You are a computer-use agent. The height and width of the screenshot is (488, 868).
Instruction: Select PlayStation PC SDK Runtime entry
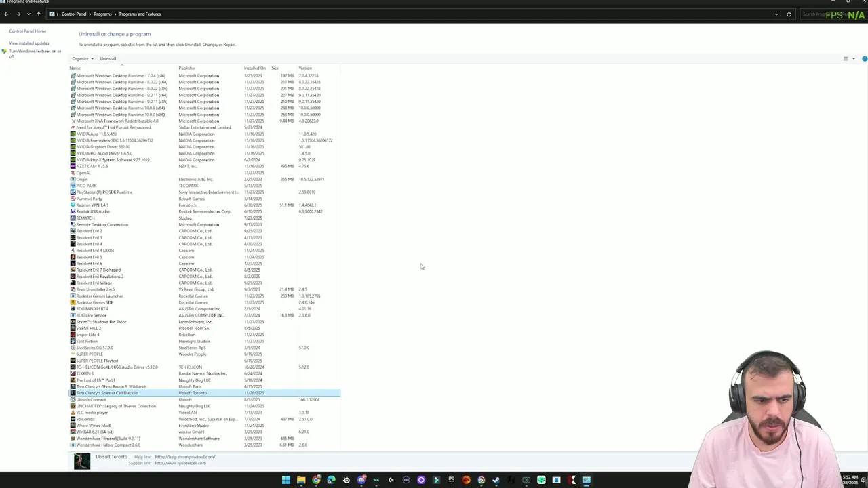click(x=204, y=192)
